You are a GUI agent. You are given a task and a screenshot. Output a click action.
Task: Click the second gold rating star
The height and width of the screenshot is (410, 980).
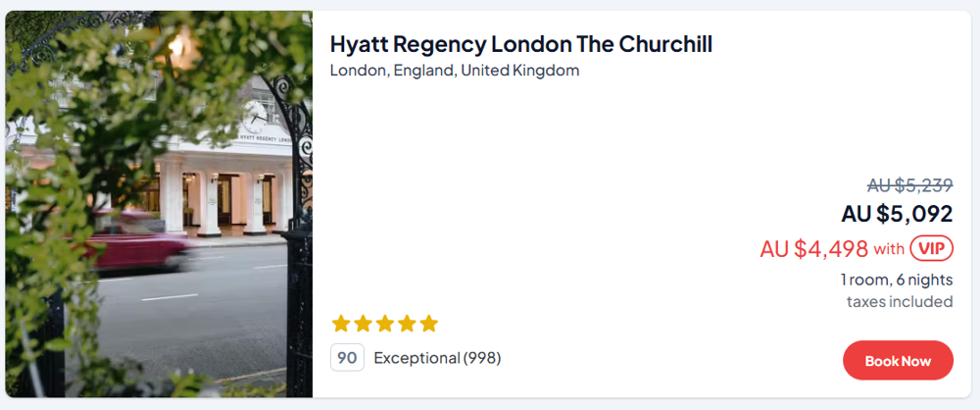click(x=363, y=324)
